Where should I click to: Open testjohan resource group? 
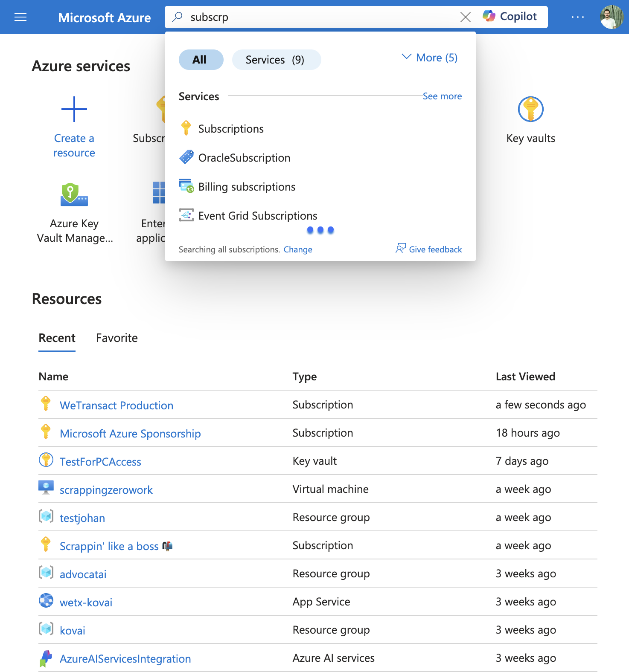coord(82,518)
